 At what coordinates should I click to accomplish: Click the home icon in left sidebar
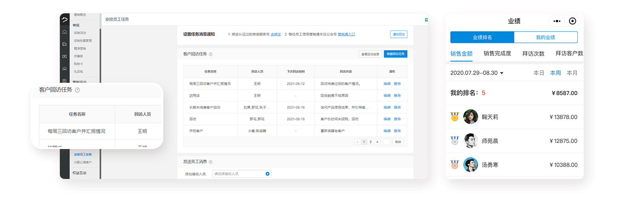click(x=64, y=32)
